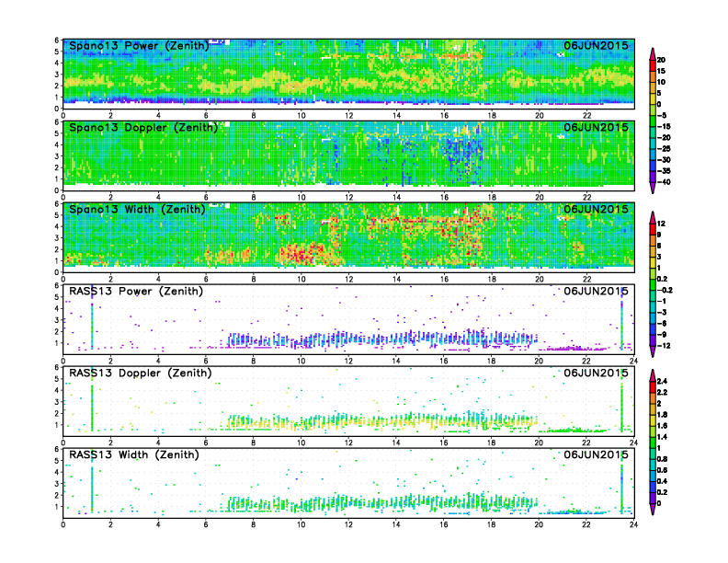728x563 pixels.
Task: Select the 06JUN2015 date in Spano13 Width panel
Action: pos(597,209)
